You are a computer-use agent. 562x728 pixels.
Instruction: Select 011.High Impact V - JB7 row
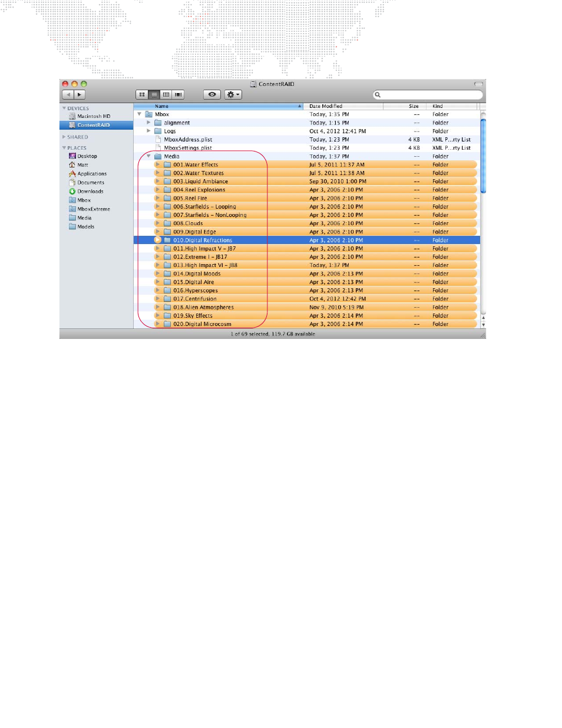click(307, 249)
